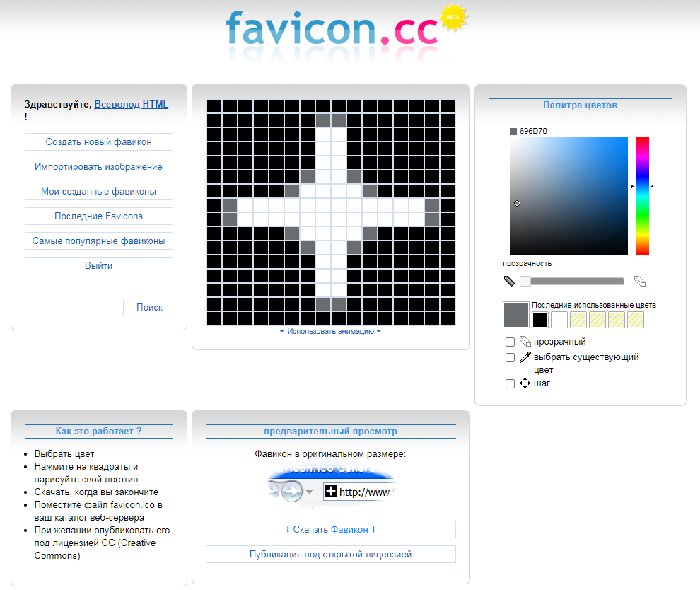Click the favicon preview icon in address bar

[x=331, y=491]
